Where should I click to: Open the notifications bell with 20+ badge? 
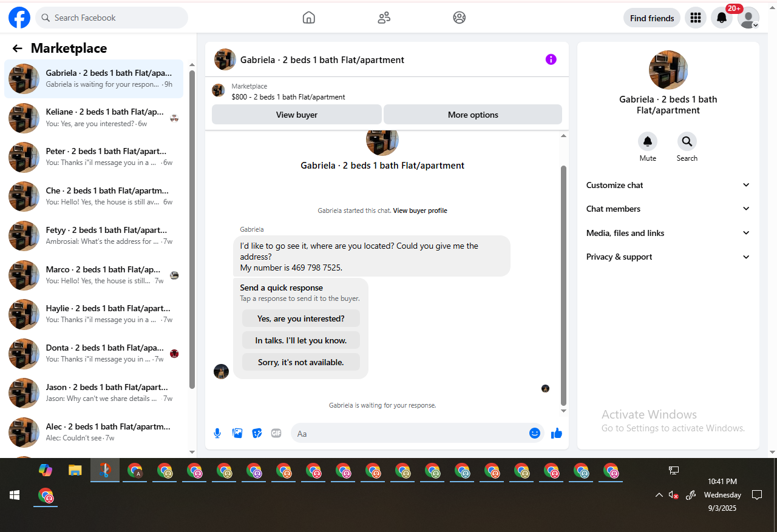722,18
